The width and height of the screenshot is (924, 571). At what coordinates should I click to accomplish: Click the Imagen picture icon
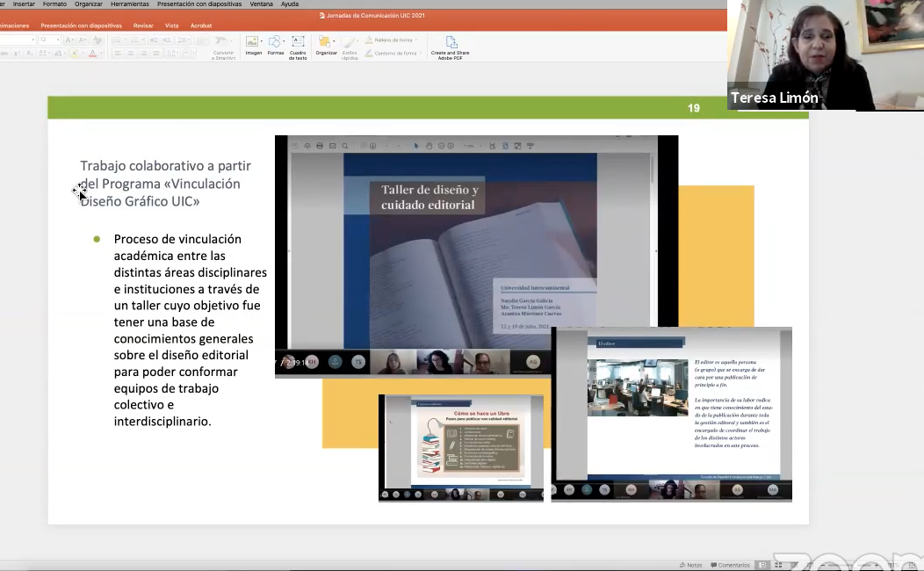pyautogui.click(x=252, y=42)
